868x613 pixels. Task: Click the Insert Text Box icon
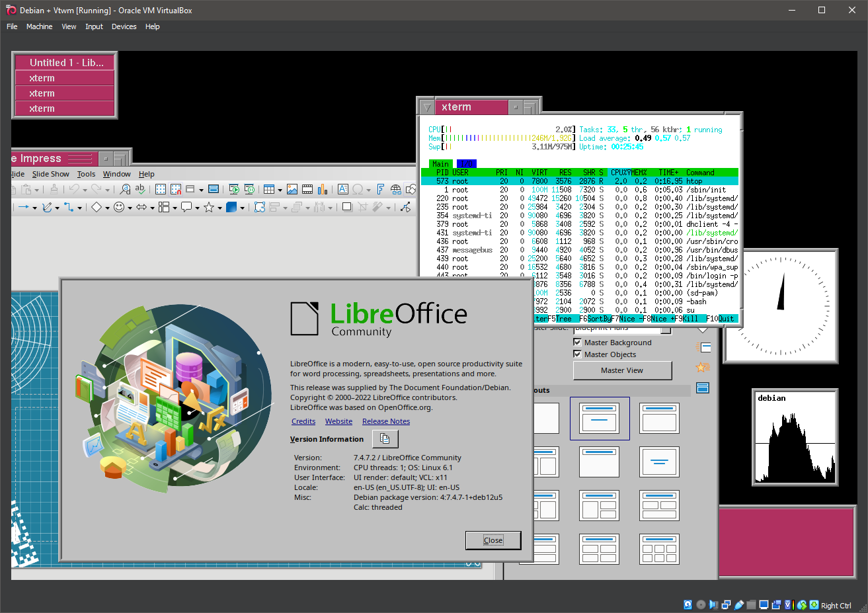point(343,189)
